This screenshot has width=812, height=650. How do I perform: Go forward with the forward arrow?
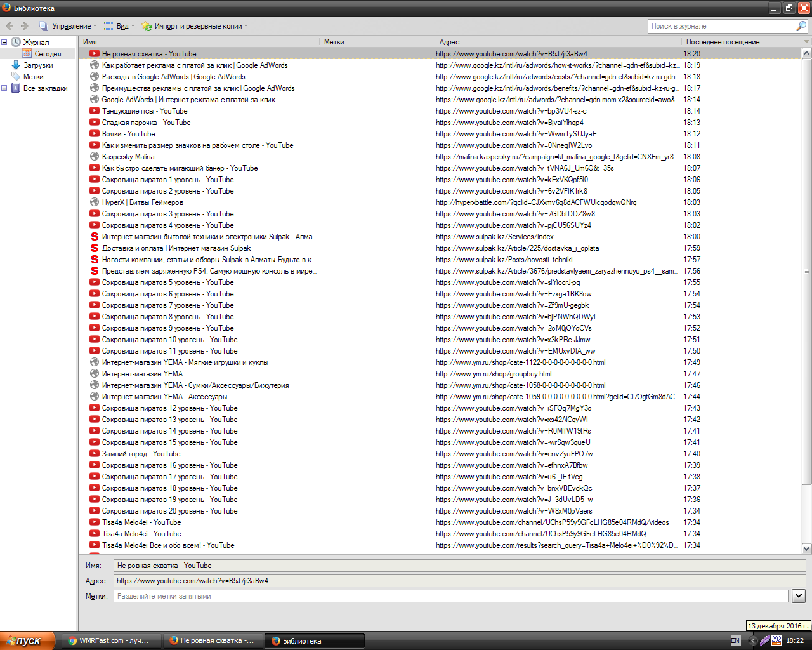[x=25, y=26]
